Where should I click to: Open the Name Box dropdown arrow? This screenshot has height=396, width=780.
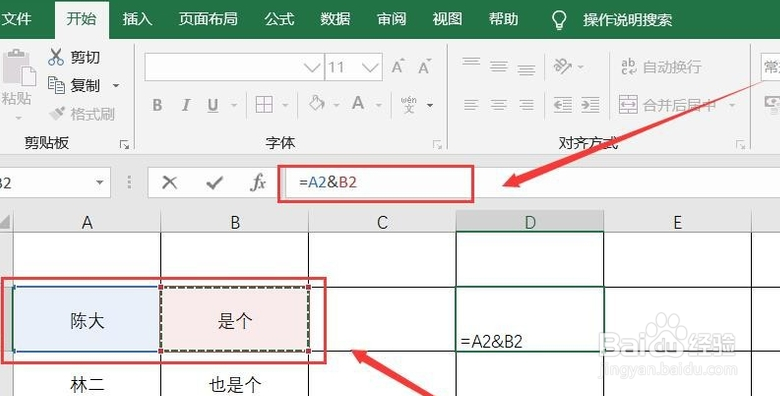[x=99, y=183]
